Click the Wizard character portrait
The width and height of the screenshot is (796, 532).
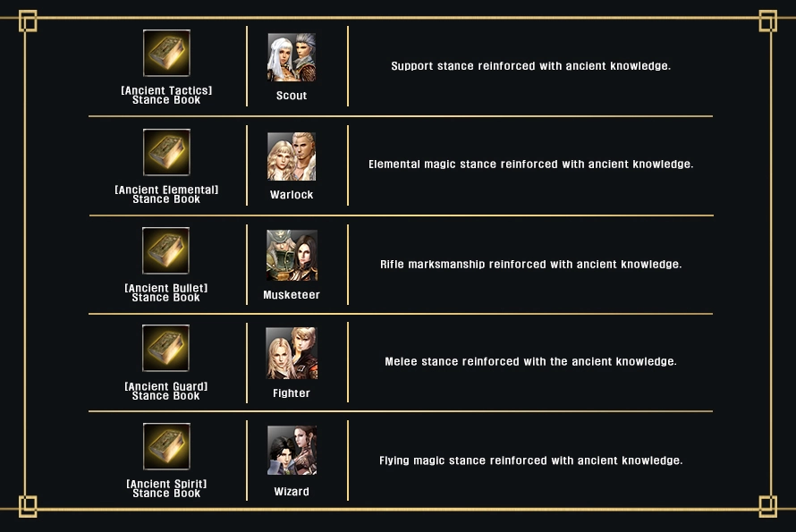coord(292,451)
